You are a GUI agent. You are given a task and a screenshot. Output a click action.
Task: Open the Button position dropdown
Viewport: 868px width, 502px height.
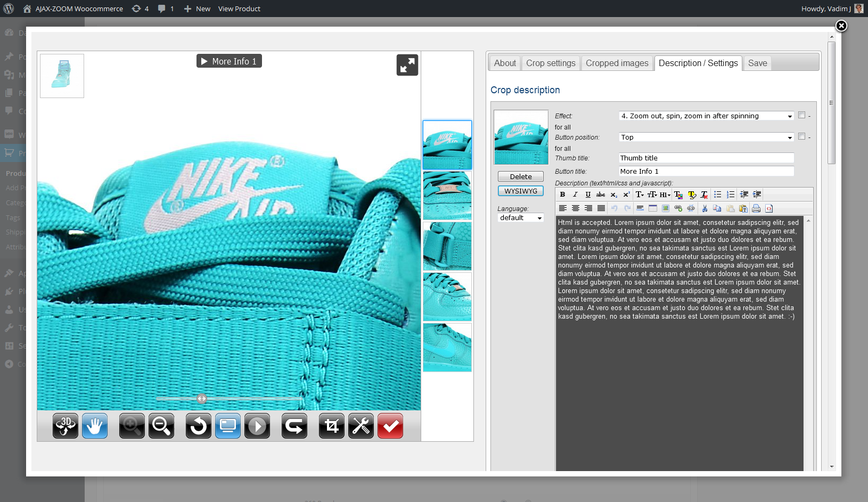707,137
